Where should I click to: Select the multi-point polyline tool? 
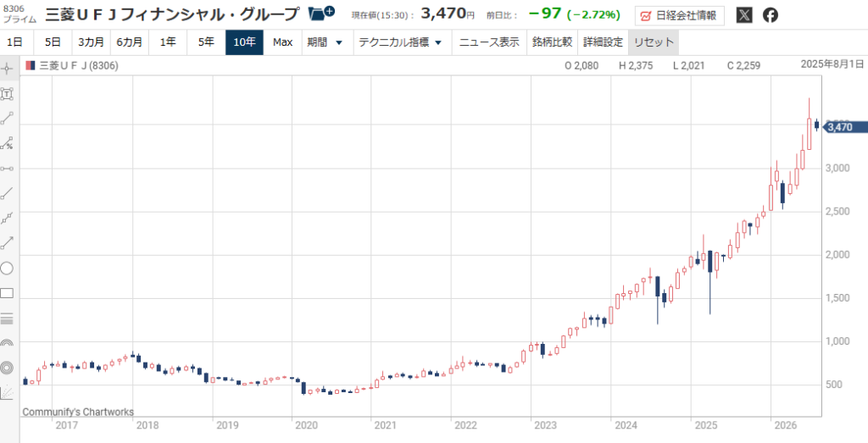[7, 218]
